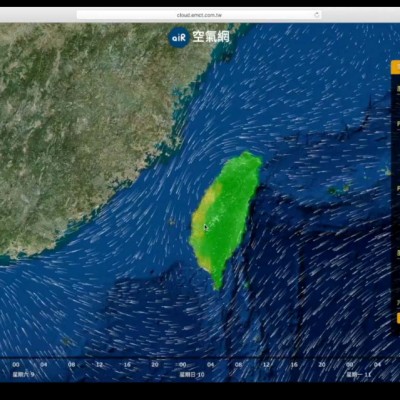Jump to 04 hour of 星期一 11
The image size is (400, 400).
(377, 365)
